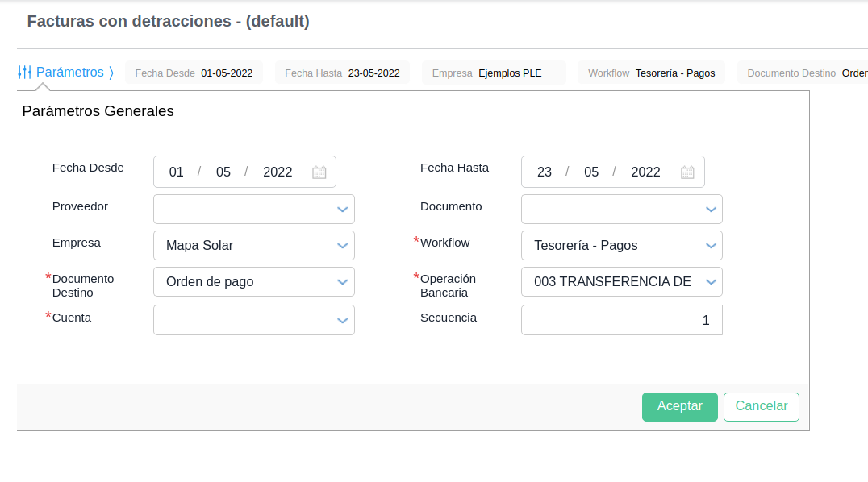Open the Fecha Hasta calendar picker
This screenshot has height=482, width=868.
click(687, 172)
